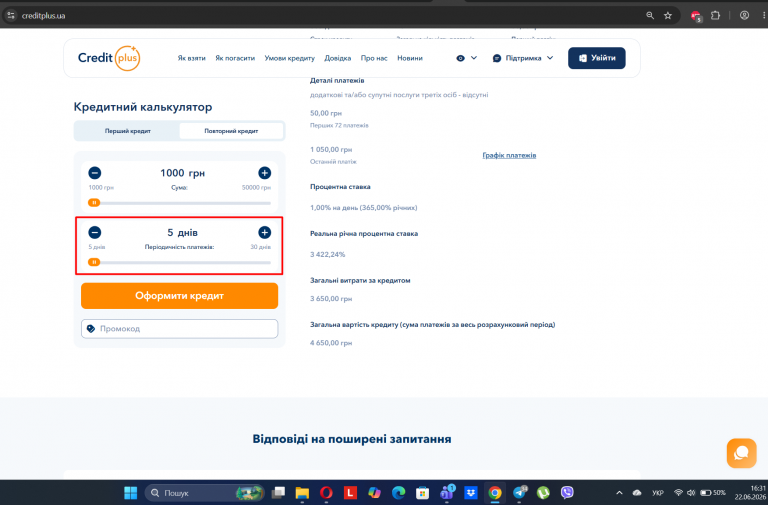Toggle the accessibility eye icon
Screen dimensions: 768x505
tap(460, 58)
